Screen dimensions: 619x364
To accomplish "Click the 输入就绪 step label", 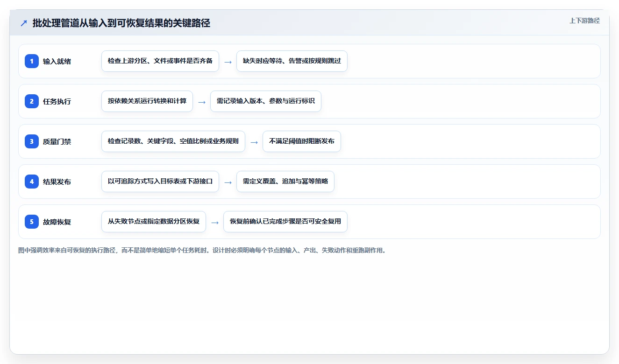I will [x=57, y=61].
